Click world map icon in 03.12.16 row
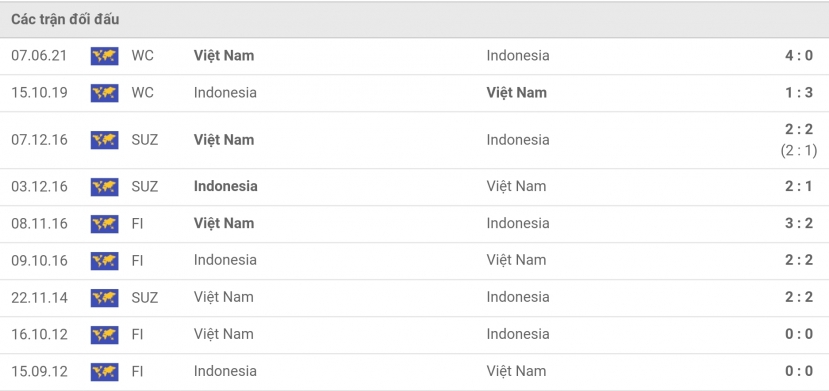Viewport: 829px width, 391px height. pos(104,187)
